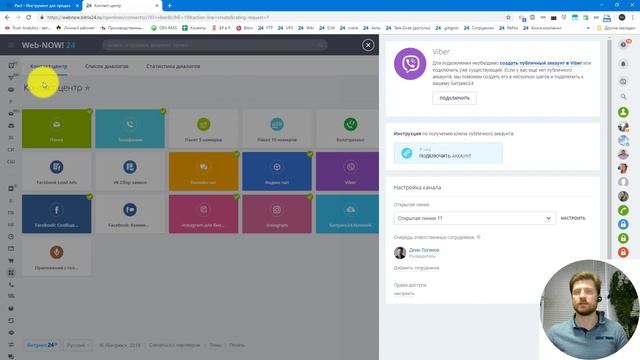
Task: Switch to the dialog statistics tab
Action: click(x=173, y=66)
